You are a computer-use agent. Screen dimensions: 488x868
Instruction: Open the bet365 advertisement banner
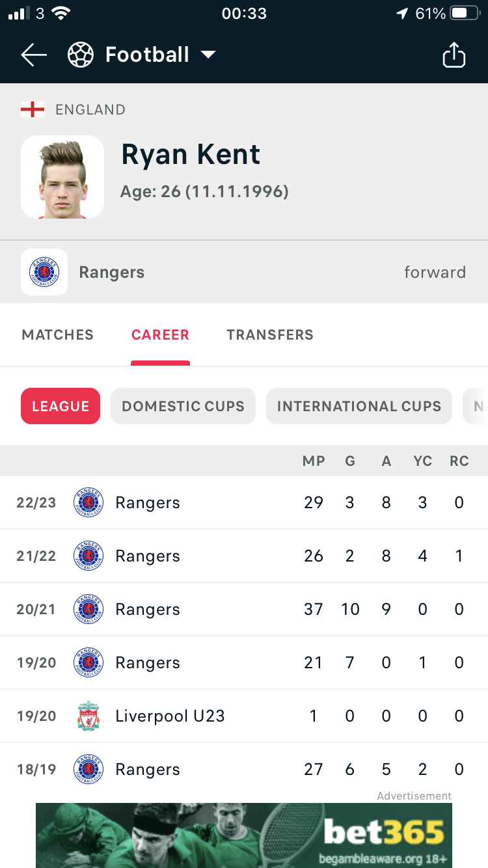point(244,835)
